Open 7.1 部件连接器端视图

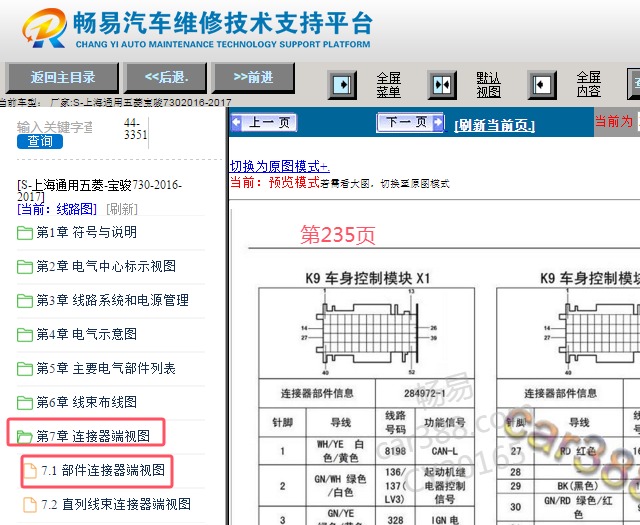pos(103,470)
